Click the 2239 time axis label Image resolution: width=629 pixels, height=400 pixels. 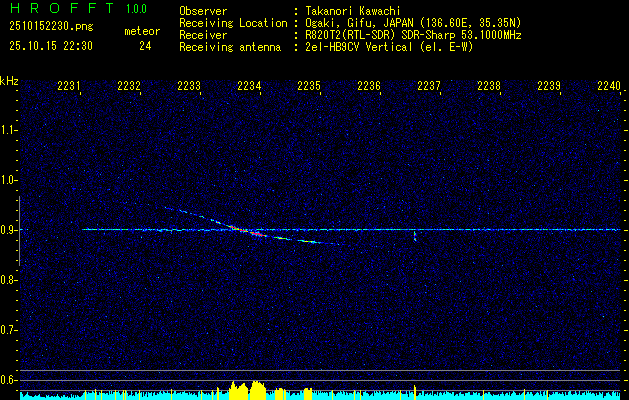click(549, 85)
